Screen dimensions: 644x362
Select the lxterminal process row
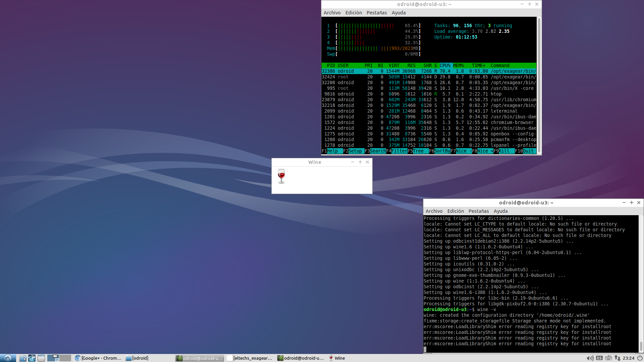429,111
